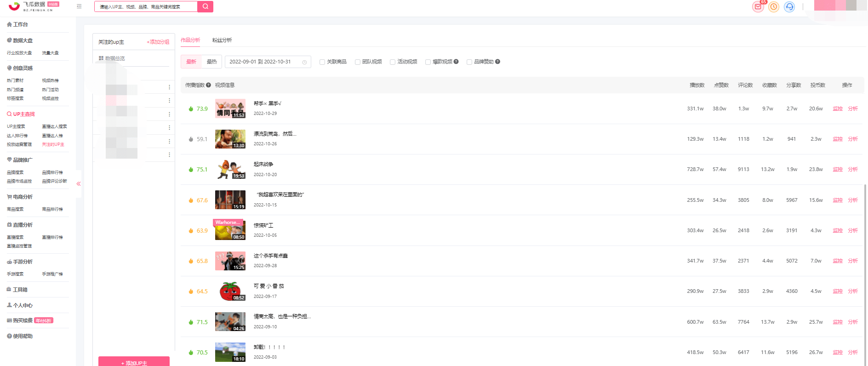868x366 pixels.
Task: Open 购买续费 card payment item
Action: [20, 320]
